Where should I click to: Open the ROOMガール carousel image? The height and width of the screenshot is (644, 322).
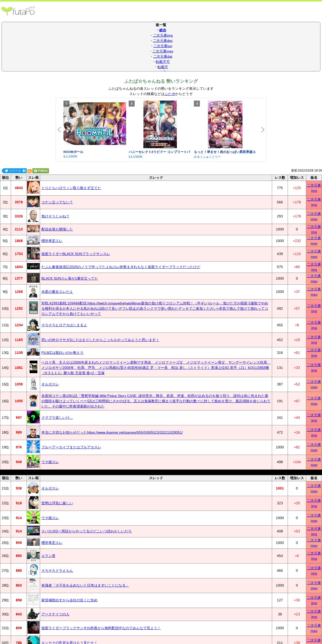coord(95,124)
